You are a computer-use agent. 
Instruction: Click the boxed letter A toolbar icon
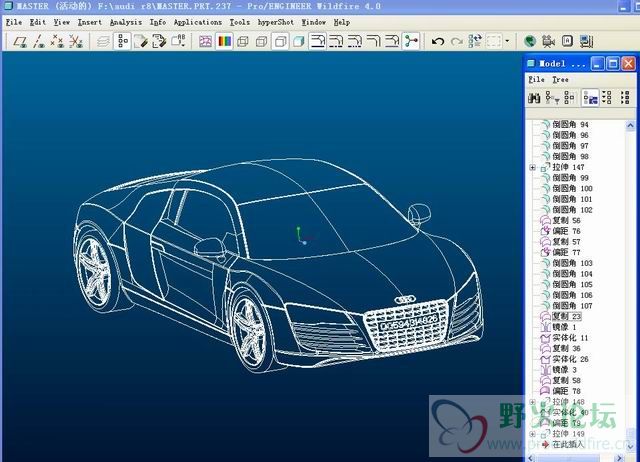[567, 41]
